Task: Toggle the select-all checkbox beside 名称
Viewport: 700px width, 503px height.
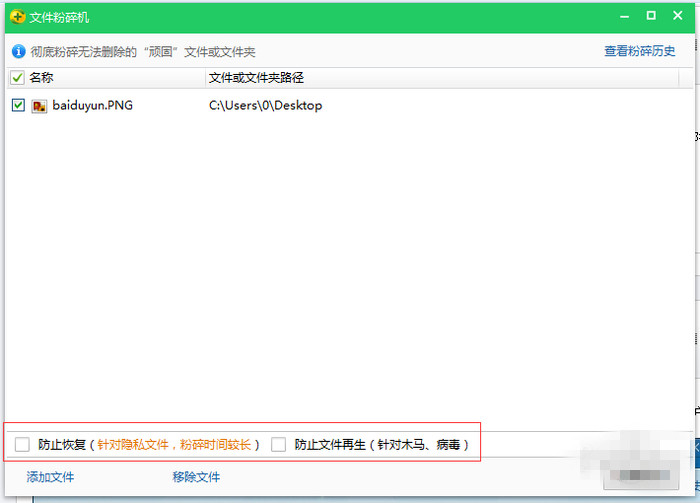Action: 17,78
